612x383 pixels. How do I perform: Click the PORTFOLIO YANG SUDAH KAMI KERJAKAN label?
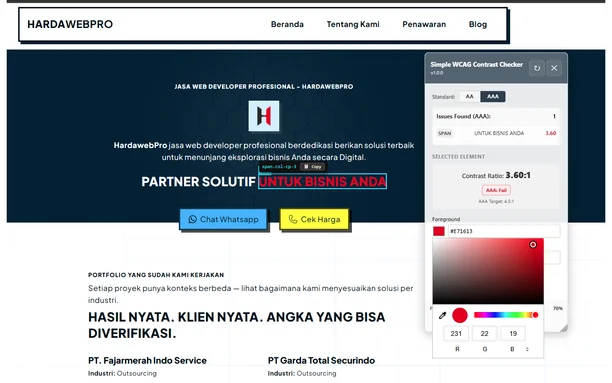point(156,275)
